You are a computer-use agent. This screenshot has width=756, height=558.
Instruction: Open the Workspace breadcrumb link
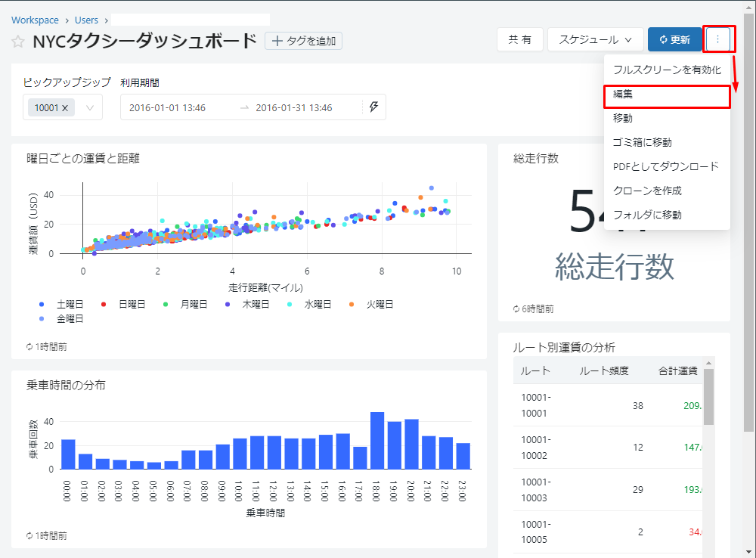(36, 20)
